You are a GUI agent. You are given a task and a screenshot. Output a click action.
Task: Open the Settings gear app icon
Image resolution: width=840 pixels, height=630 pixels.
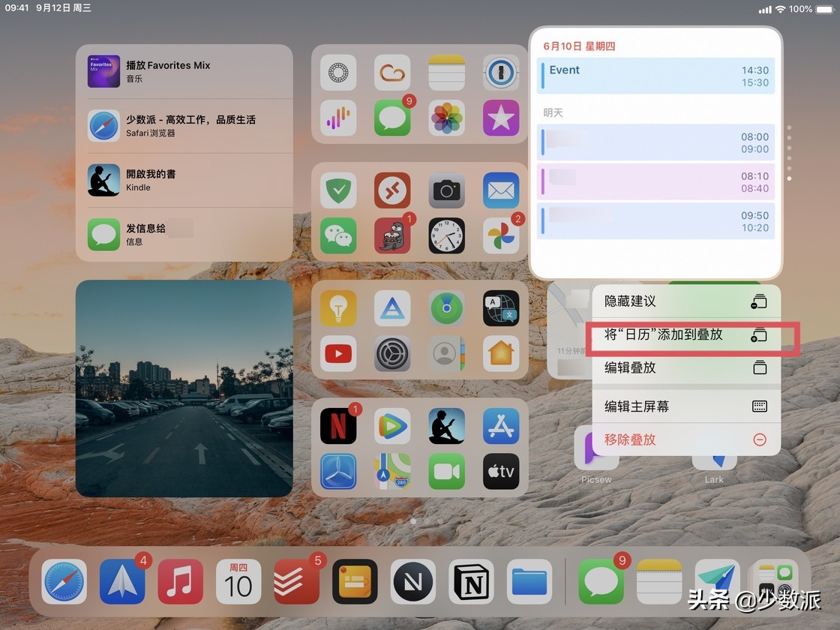point(393,353)
